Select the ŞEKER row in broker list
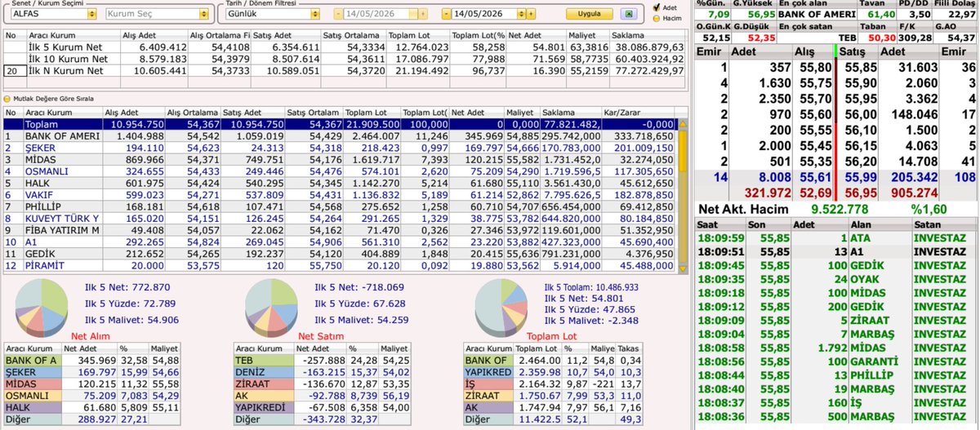Image resolution: width=980 pixels, height=430 pixels. pos(340,147)
